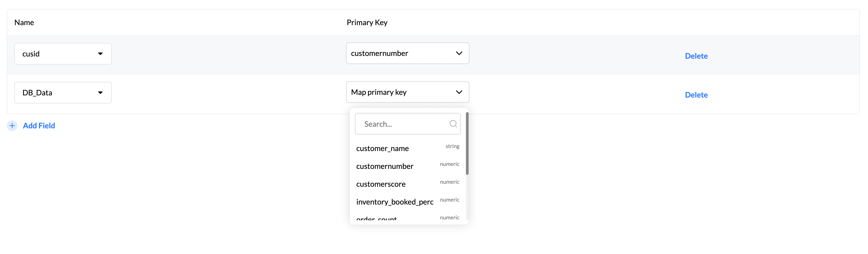
Task: Click the Map primary key combo box
Action: pyautogui.click(x=407, y=92)
